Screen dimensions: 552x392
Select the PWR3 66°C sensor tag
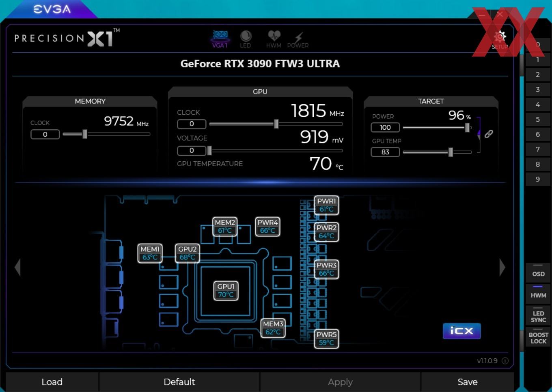pyautogui.click(x=326, y=269)
